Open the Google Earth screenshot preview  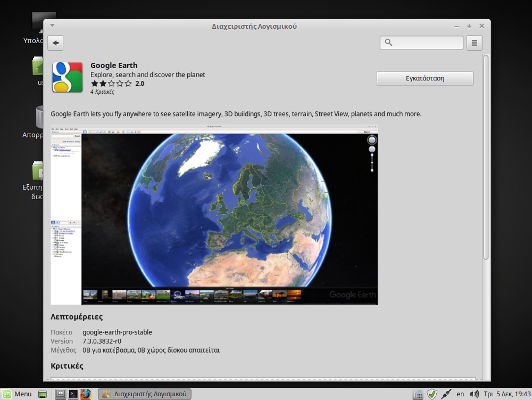(214, 215)
